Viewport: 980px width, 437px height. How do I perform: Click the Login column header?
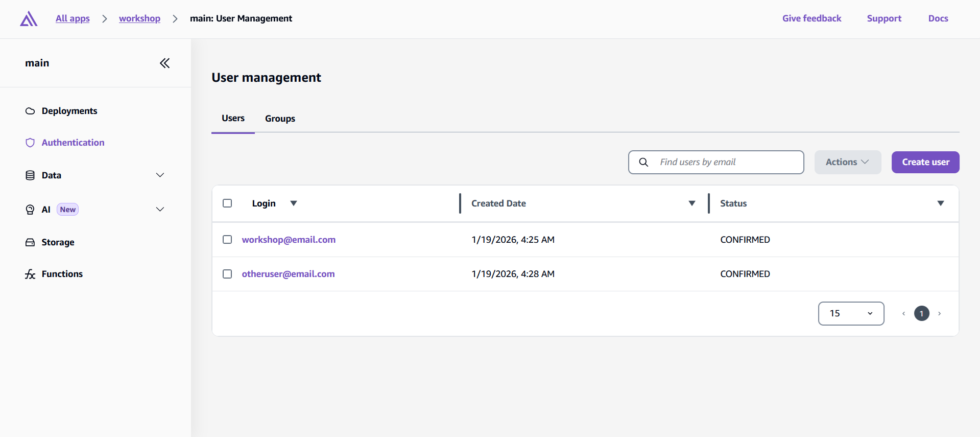(264, 203)
